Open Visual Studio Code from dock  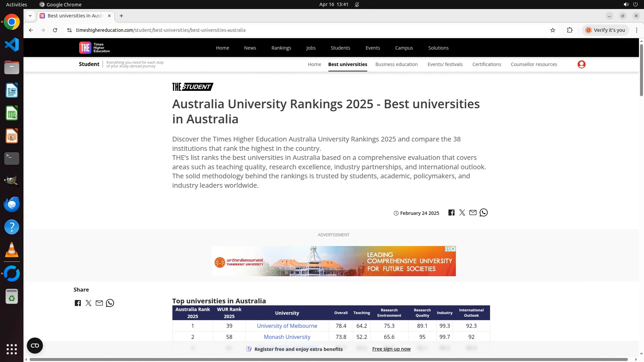12,45
